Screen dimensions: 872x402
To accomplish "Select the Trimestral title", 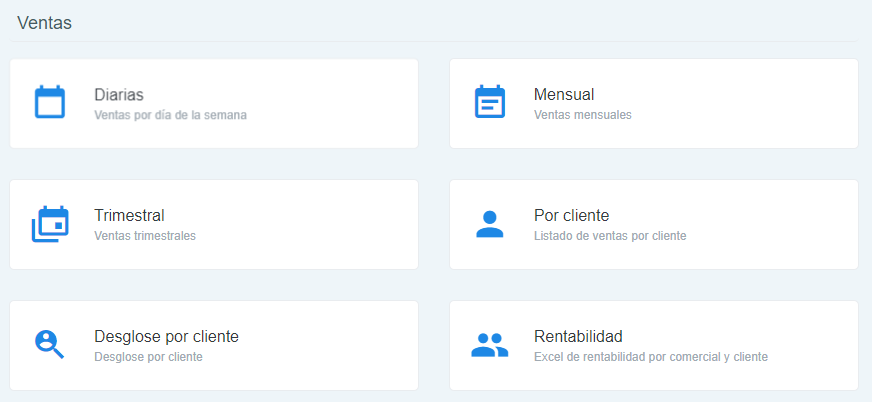I will pyautogui.click(x=129, y=215).
